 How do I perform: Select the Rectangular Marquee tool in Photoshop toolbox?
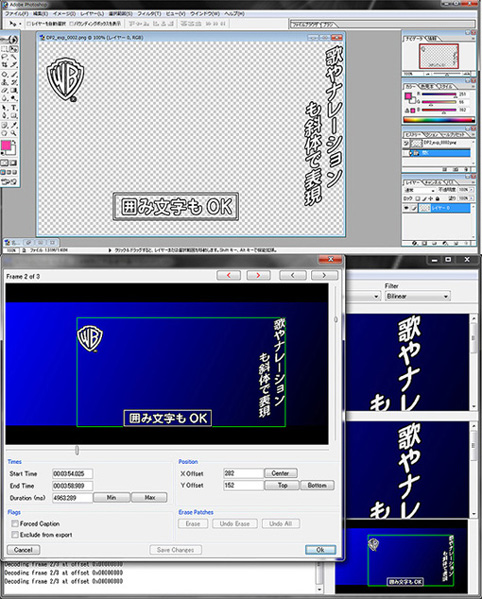(4, 49)
